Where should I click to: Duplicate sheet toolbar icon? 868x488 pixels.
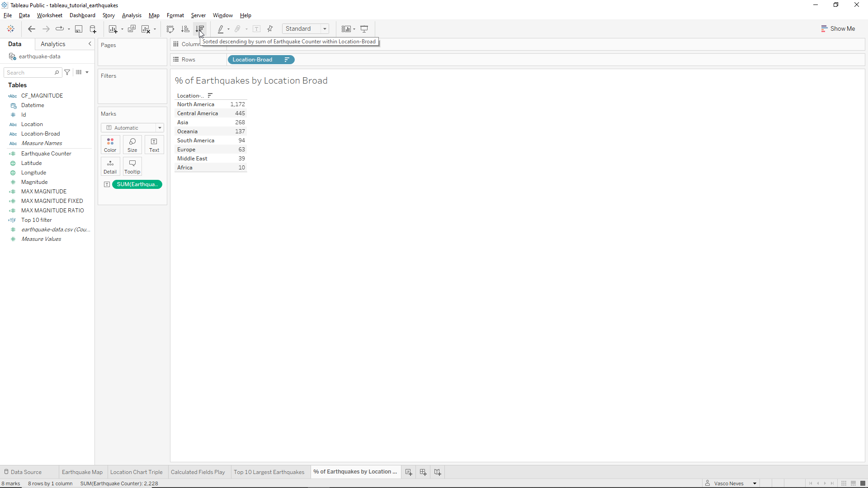tap(132, 29)
